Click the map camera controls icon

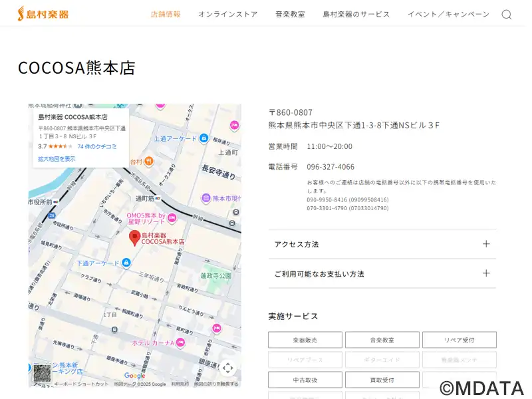pyautogui.click(x=227, y=368)
